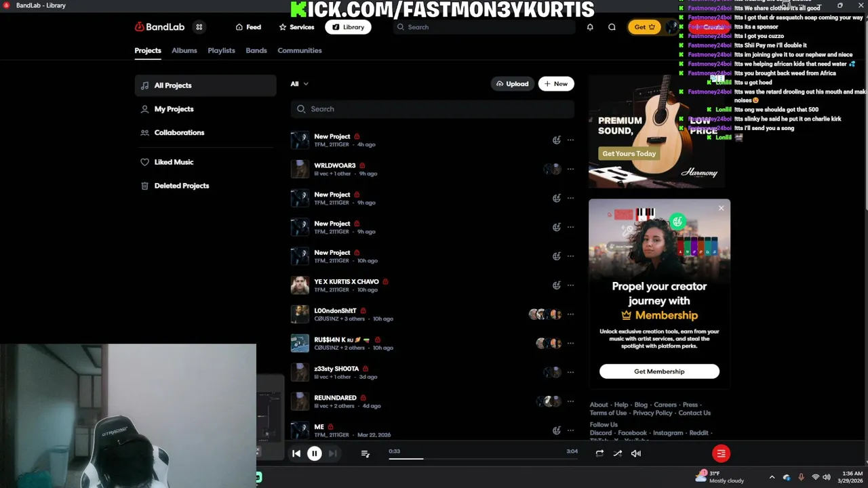This screenshot has width=868, height=488.
Task: Click the New project button
Action: (x=556, y=84)
